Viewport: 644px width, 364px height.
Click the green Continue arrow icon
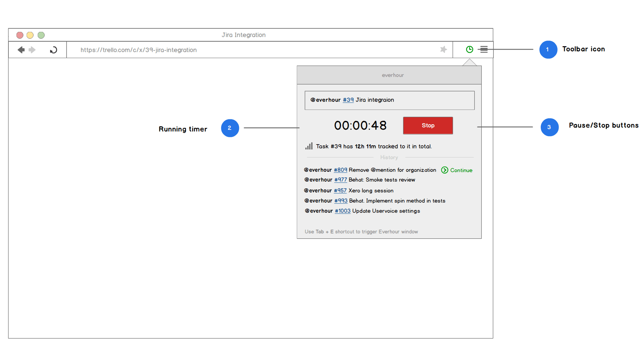click(444, 170)
